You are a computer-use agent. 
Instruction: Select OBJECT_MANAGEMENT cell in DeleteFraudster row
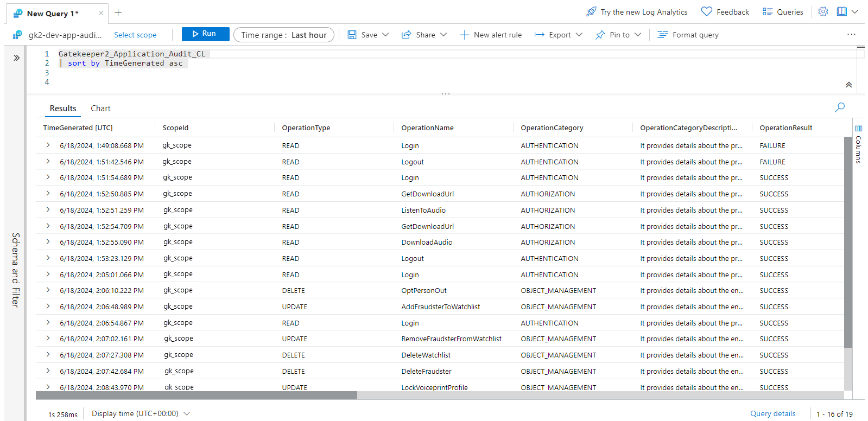(558, 372)
